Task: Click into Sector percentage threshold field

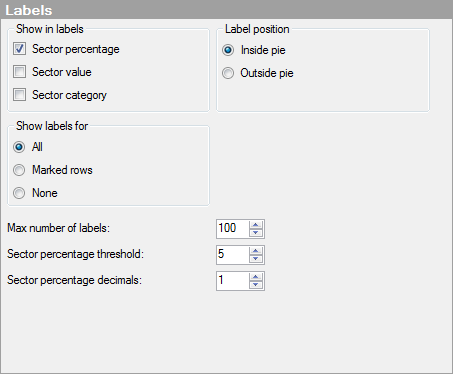Action: point(233,255)
